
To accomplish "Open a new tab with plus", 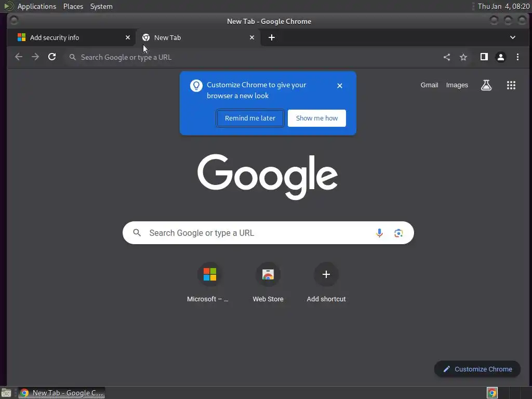I will pos(272,37).
